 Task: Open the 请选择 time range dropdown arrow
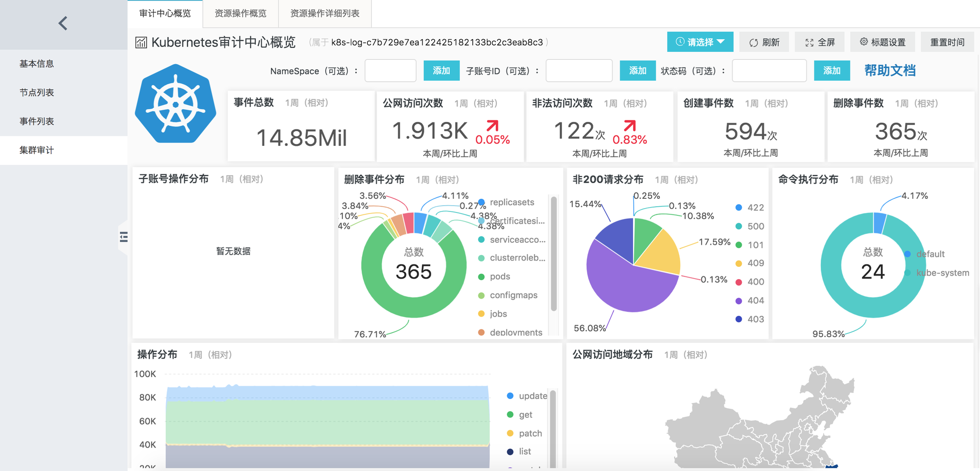pos(721,42)
